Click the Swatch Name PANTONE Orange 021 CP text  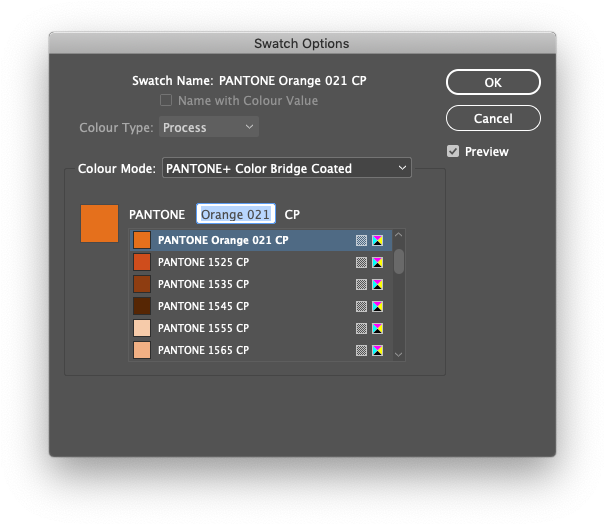pyautogui.click(x=293, y=81)
